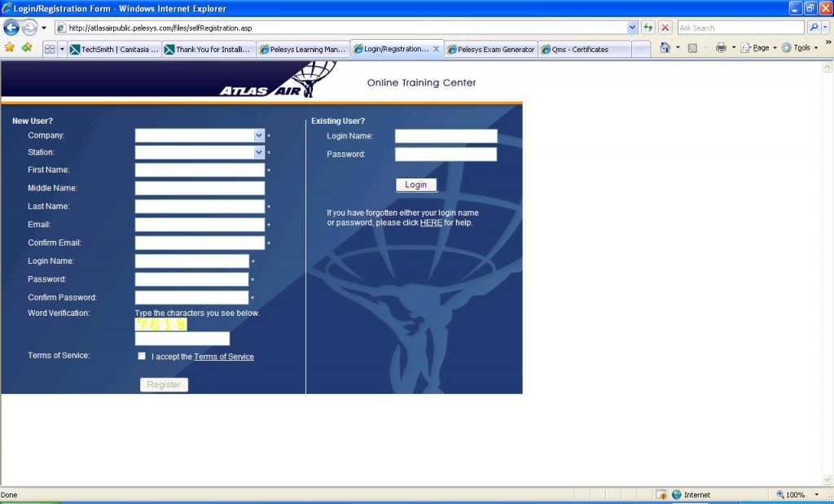
Task: Click the Add to Favorites icon
Action: 27,48
